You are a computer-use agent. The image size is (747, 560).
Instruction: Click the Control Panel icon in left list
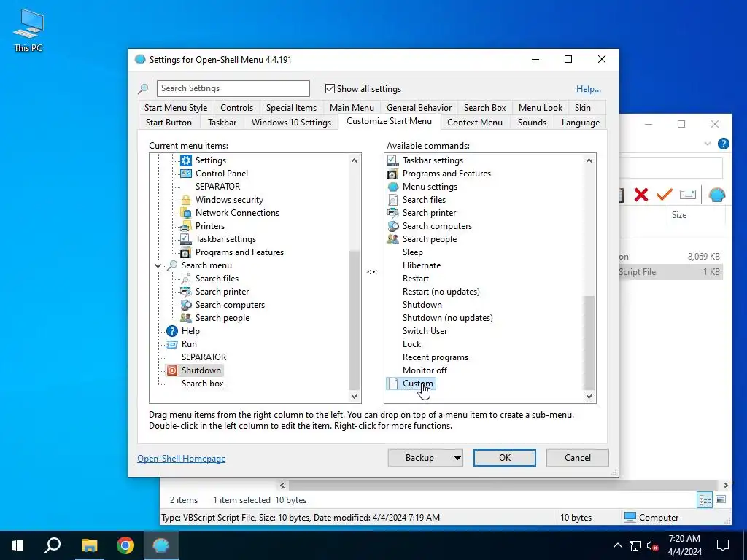pyautogui.click(x=186, y=174)
